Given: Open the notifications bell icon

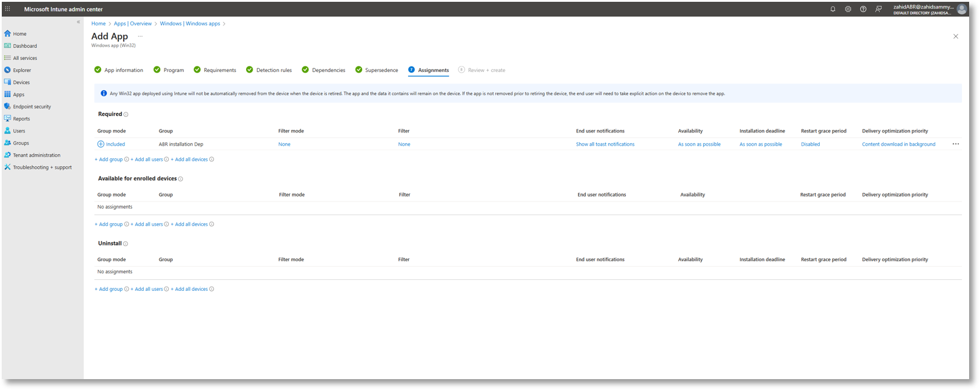Looking at the screenshot, I should pyautogui.click(x=832, y=9).
